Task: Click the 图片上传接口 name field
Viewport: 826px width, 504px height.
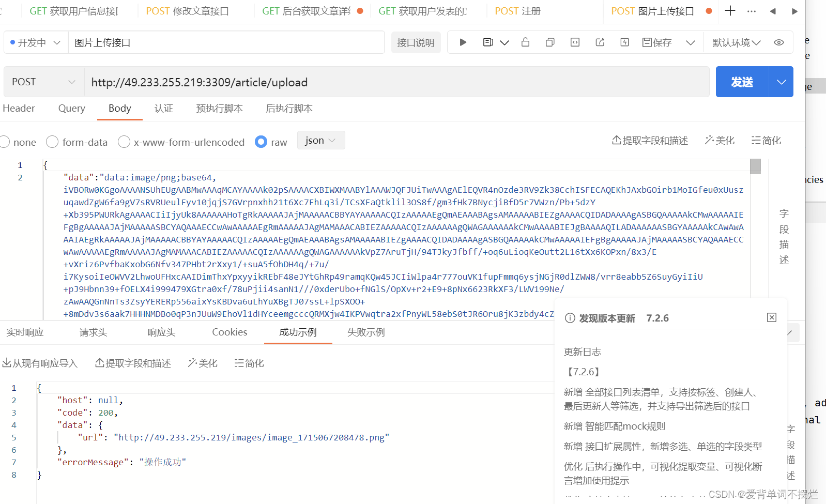Action: [226, 42]
